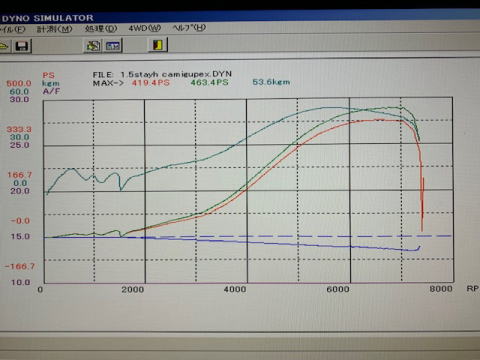Click the 4000 RPM axis label

235,289
